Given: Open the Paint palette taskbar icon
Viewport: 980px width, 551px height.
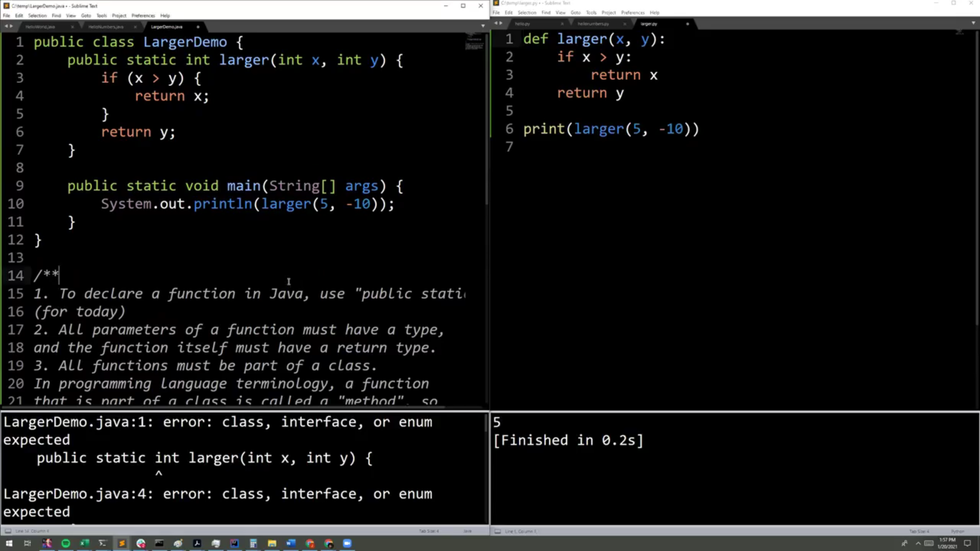Looking at the screenshot, I should click(178, 543).
